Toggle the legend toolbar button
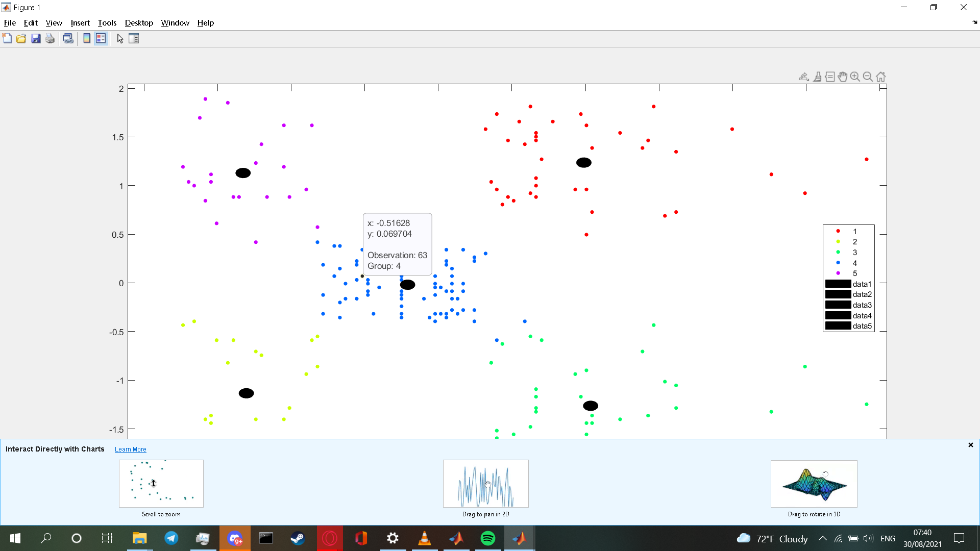This screenshot has width=980, height=551. click(x=101, y=38)
